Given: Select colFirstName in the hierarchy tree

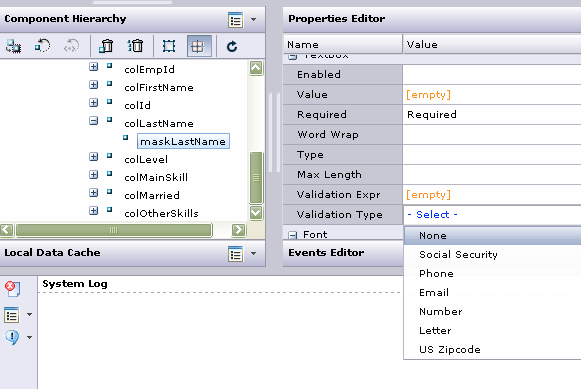Looking at the screenshot, I should click(x=159, y=88).
